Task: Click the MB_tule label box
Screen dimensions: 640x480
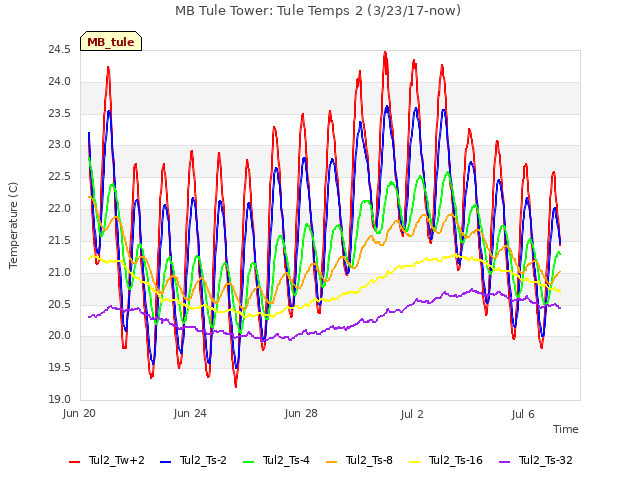Action: point(111,41)
